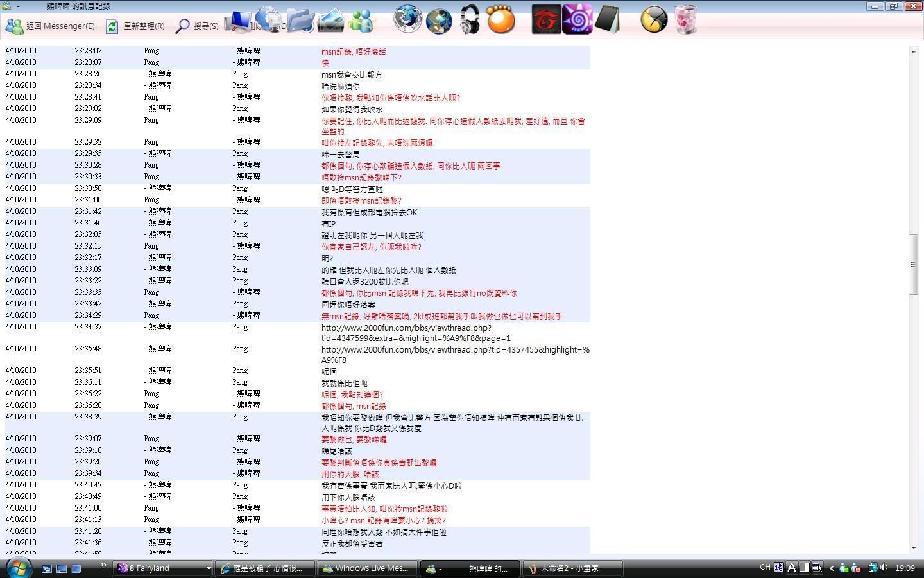
Task: Open the black notepad dock icon
Action: [607, 20]
